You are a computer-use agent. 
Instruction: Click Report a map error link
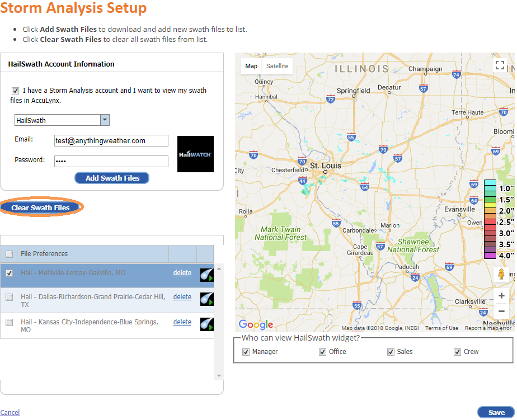(488, 328)
